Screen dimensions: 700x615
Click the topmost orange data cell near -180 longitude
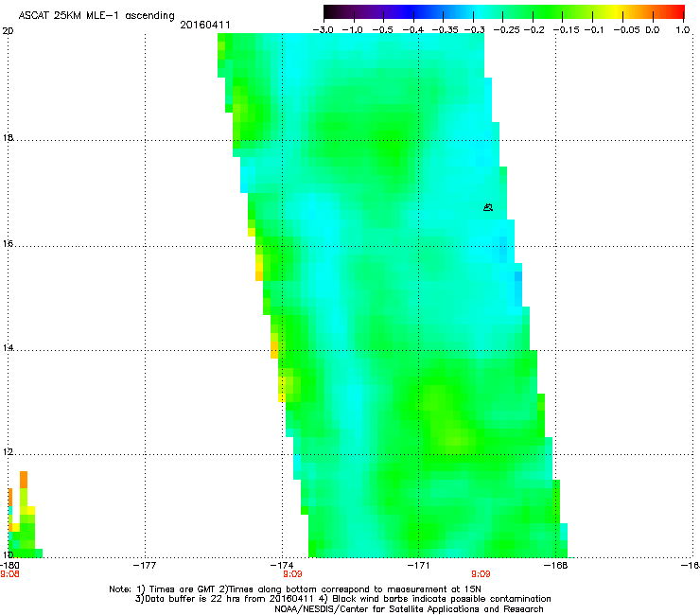click(x=24, y=480)
